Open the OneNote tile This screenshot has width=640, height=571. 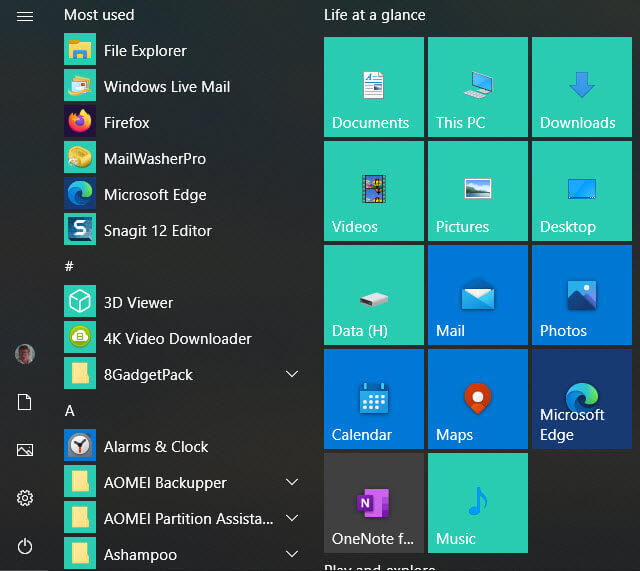point(374,503)
